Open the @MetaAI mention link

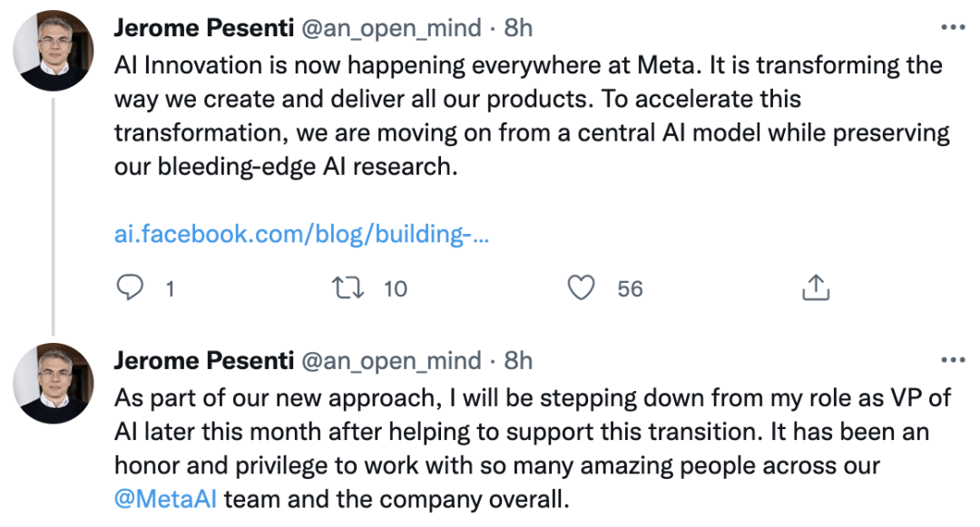coord(165,500)
